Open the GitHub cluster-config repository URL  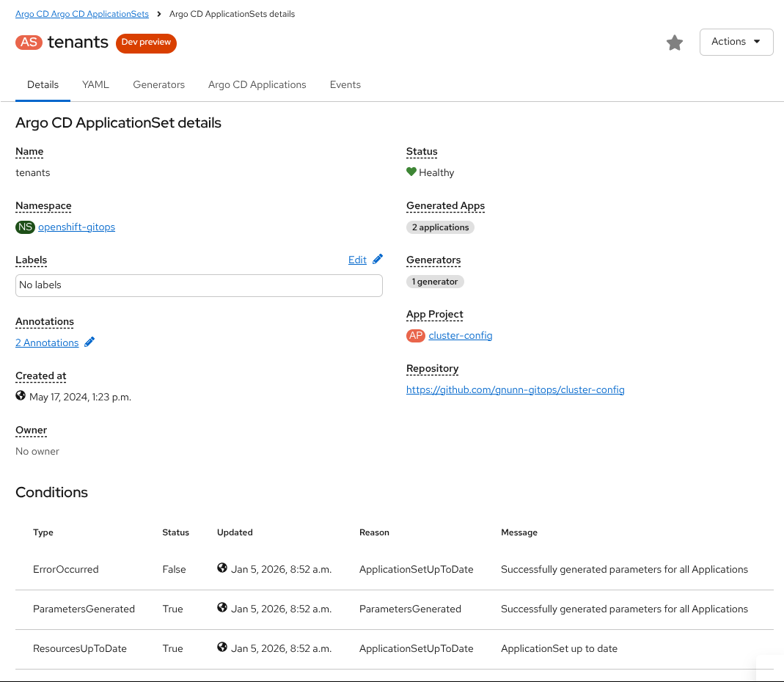[x=515, y=390]
